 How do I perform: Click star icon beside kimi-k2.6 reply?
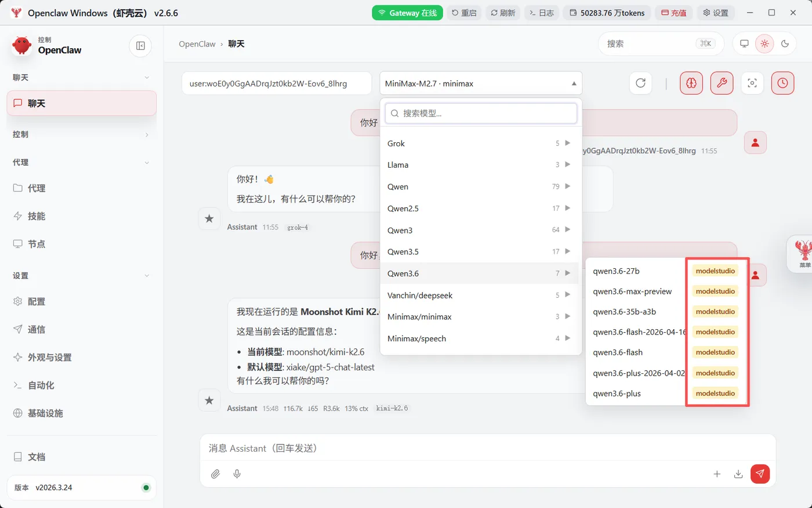click(x=209, y=400)
